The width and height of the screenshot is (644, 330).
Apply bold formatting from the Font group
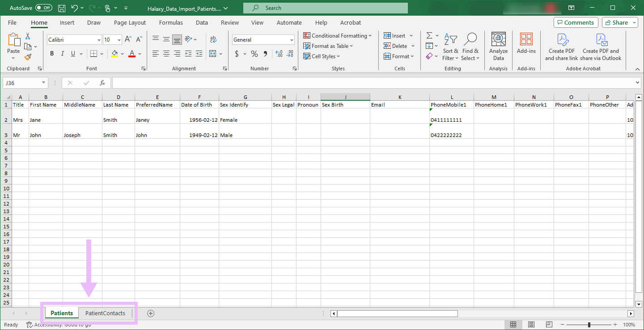[51, 53]
